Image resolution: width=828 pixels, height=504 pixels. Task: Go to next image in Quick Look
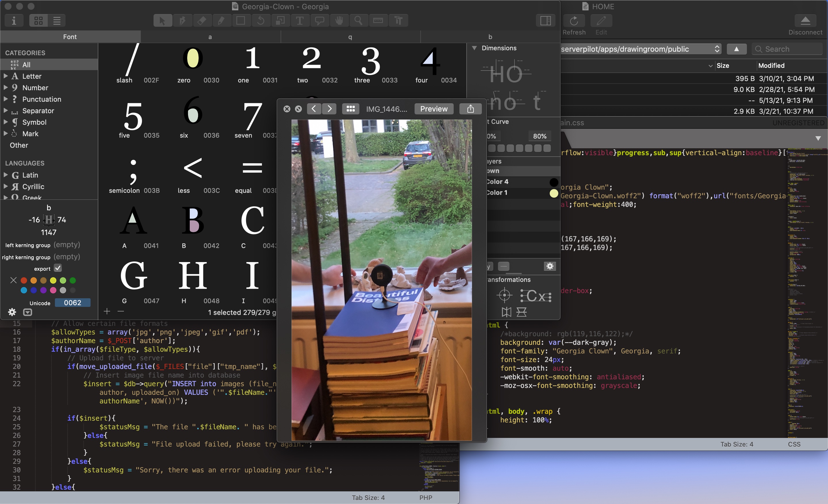[x=329, y=109]
